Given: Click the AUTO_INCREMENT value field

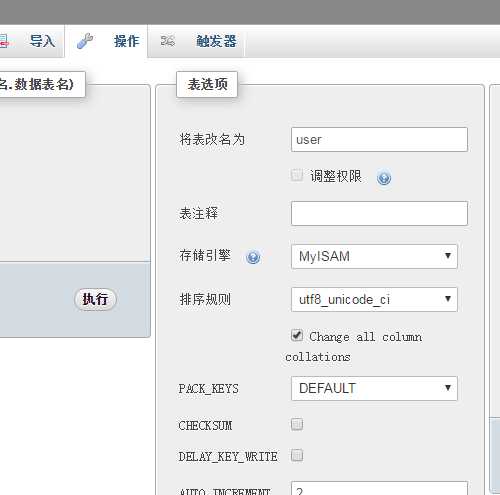Looking at the screenshot, I should pos(379,488).
